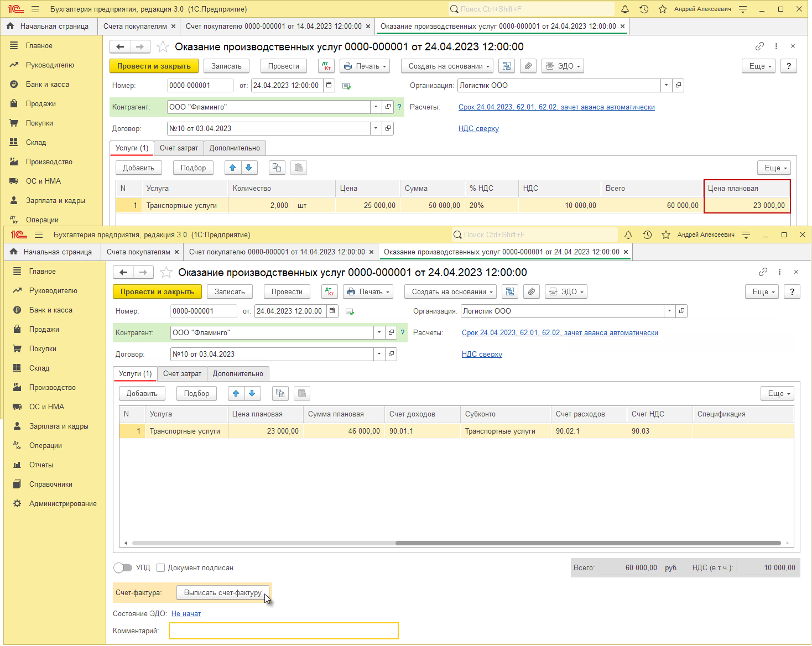Switch to Дополнительно tab in lower window

point(238,374)
